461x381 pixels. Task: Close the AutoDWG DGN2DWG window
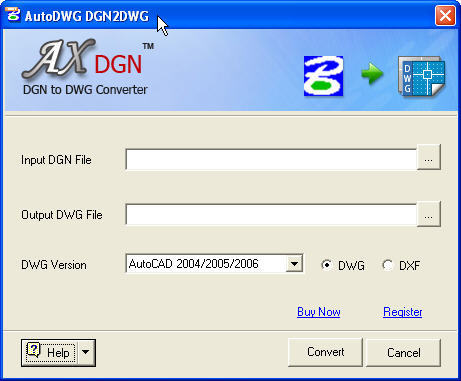pos(445,15)
